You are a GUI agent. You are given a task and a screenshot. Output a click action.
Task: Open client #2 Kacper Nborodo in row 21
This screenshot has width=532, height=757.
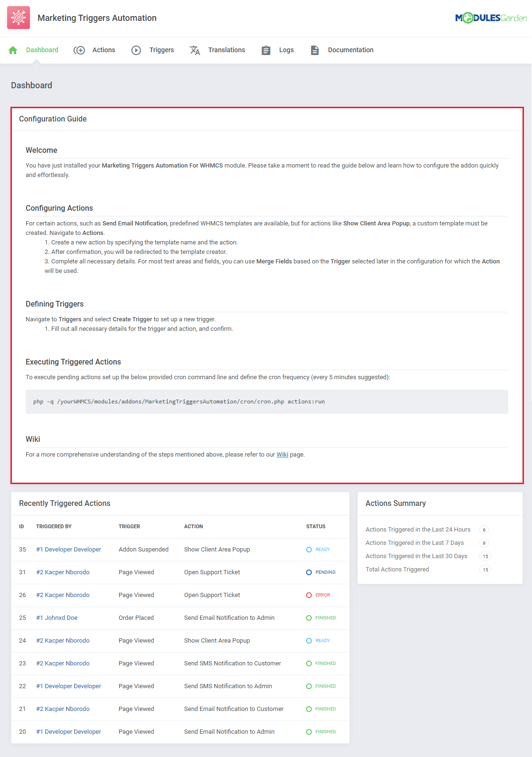63,709
